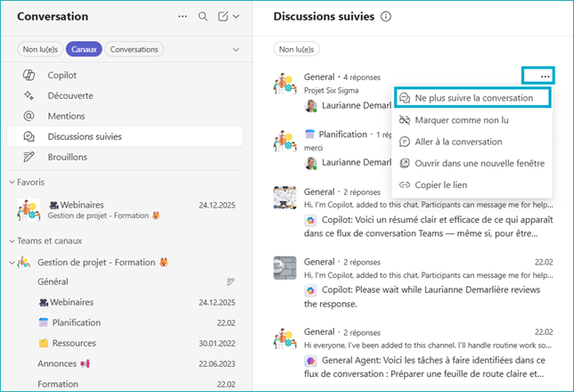The height and width of the screenshot is (392, 574).
Task: Click the team avatar of Projet Six Sigma thread
Action: point(285,84)
